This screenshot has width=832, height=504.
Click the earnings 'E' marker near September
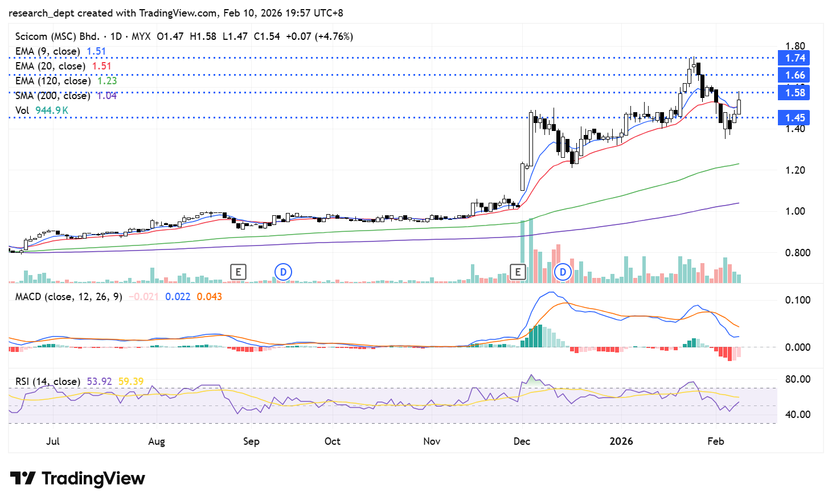(x=238, y=272)
